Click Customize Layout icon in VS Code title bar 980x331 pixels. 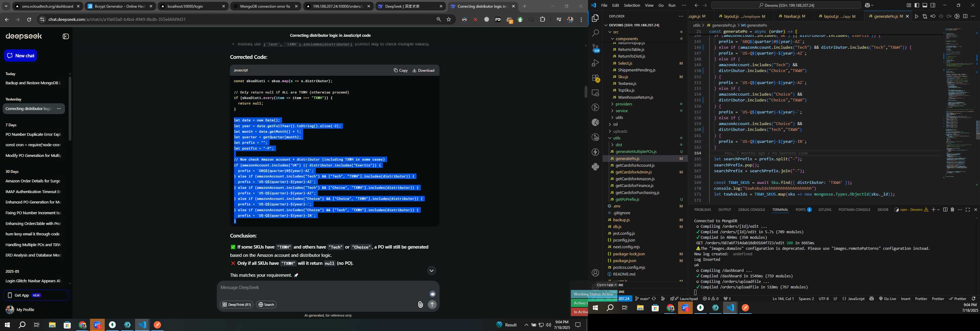(x=909, y=5)
